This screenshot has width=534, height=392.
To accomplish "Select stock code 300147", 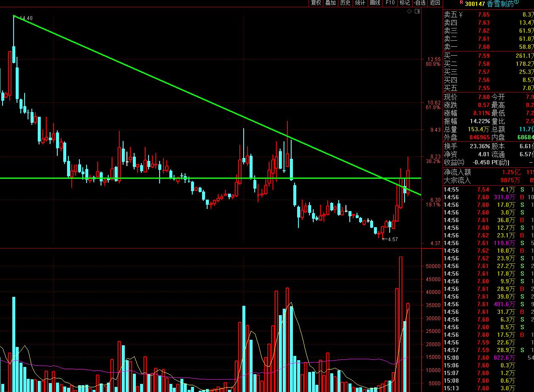I will (x=475, y=4).
